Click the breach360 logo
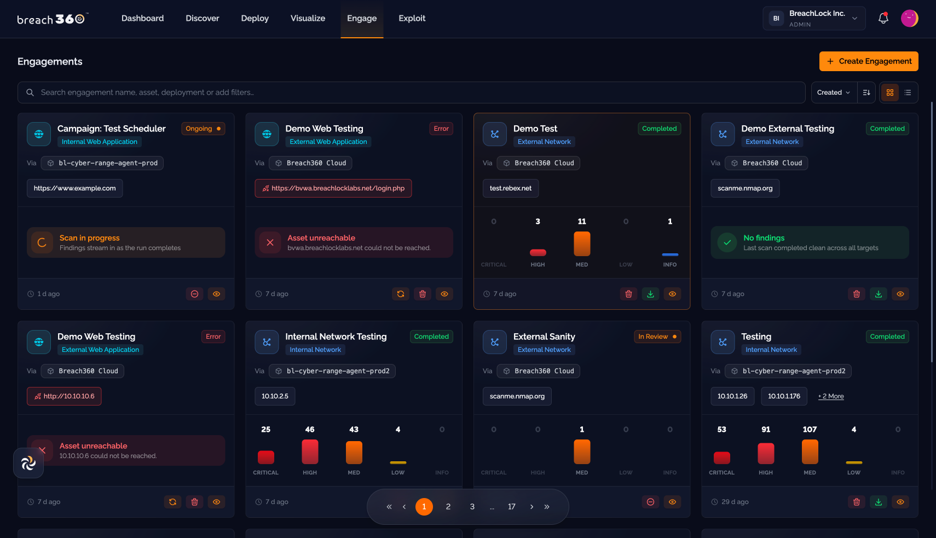The image size is (936, 538). pyautogui.click(x=51, y=19)
